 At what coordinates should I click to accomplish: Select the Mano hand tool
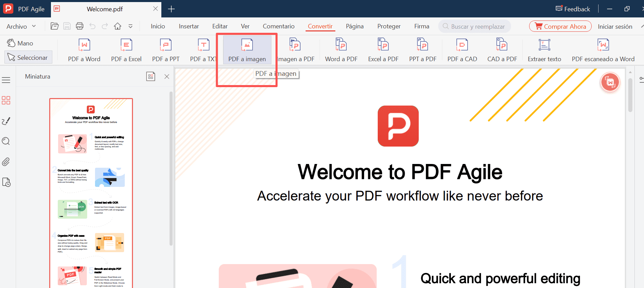pyautogui.click(x=20, y=43)
